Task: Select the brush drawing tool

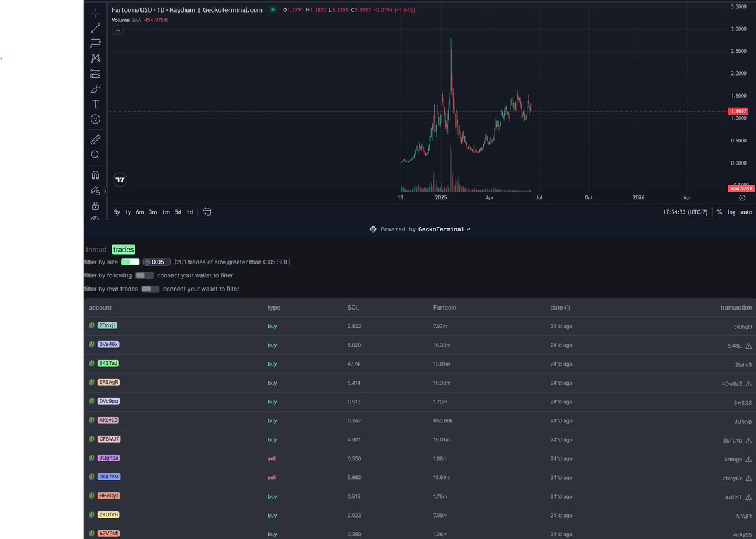Action: click(95, 89)
